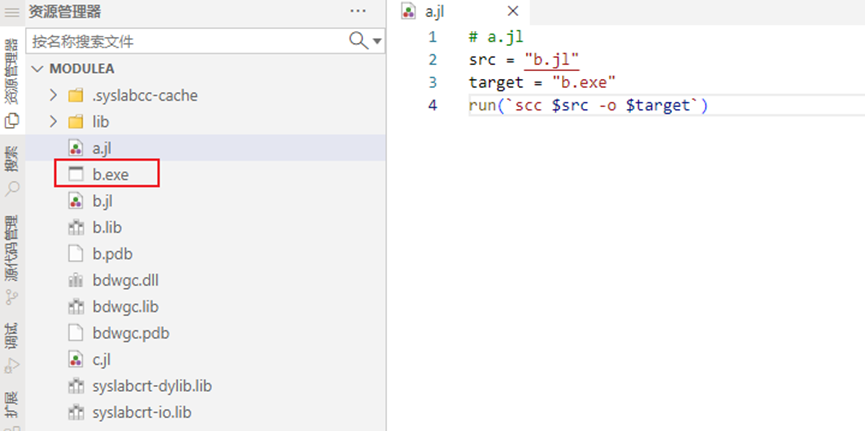The height and width of the screenshot is (431, 865).
Task: Click the Julia icon on a.jl tab
Action: click(x=408, y=11)
